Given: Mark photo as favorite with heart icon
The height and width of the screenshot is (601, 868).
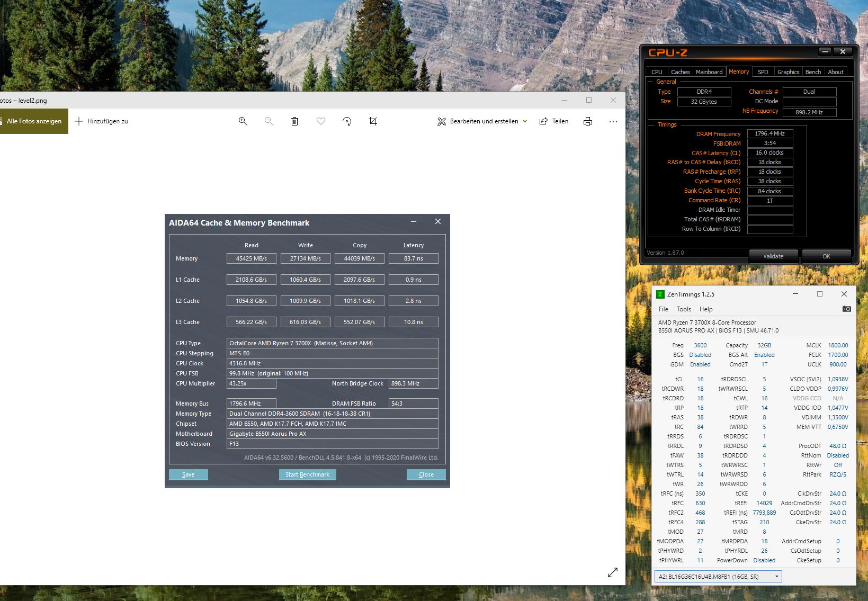Looking at the screenshot, I should coord(321,121).
